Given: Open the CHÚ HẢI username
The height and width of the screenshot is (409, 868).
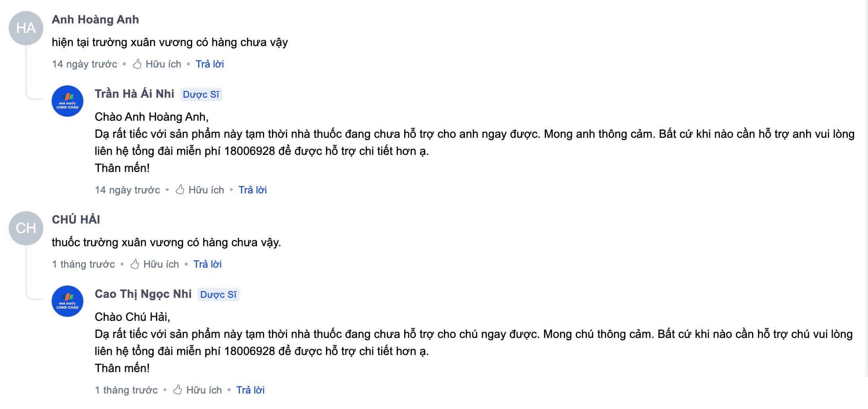Looking at the screenshot, I should 76,220.
